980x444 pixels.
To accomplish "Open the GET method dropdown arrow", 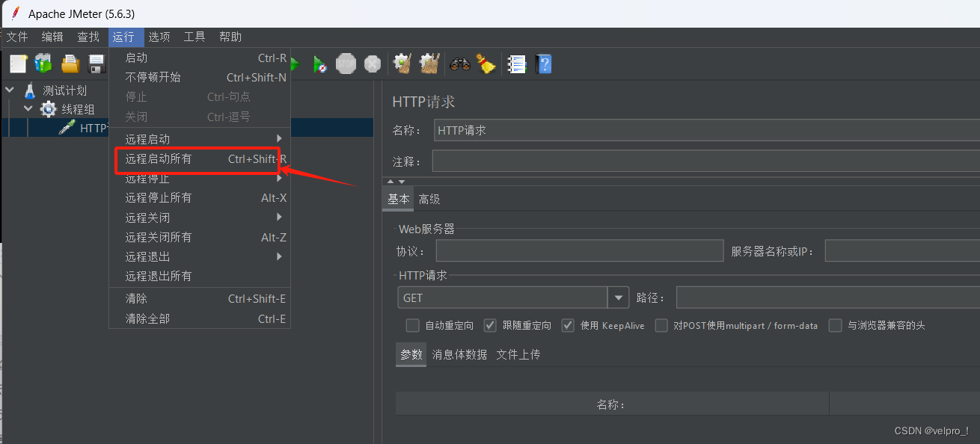I will 618,297.
